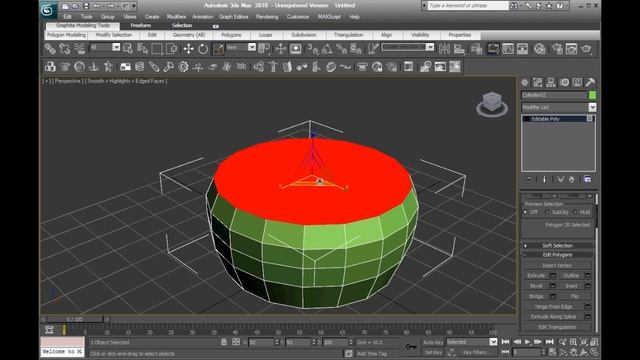Toggle the 3D Snaps icon
This screenshot has width=640, height=360.
(313, 49)
